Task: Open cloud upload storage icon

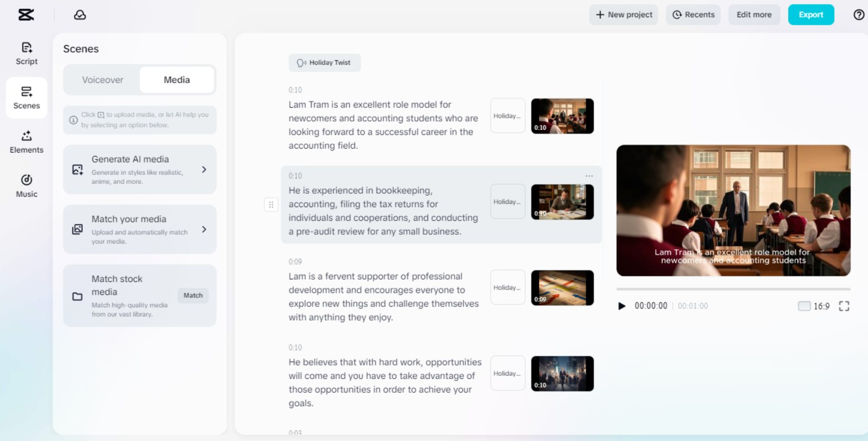Action: pyautogui.click(x=80, y=15)
